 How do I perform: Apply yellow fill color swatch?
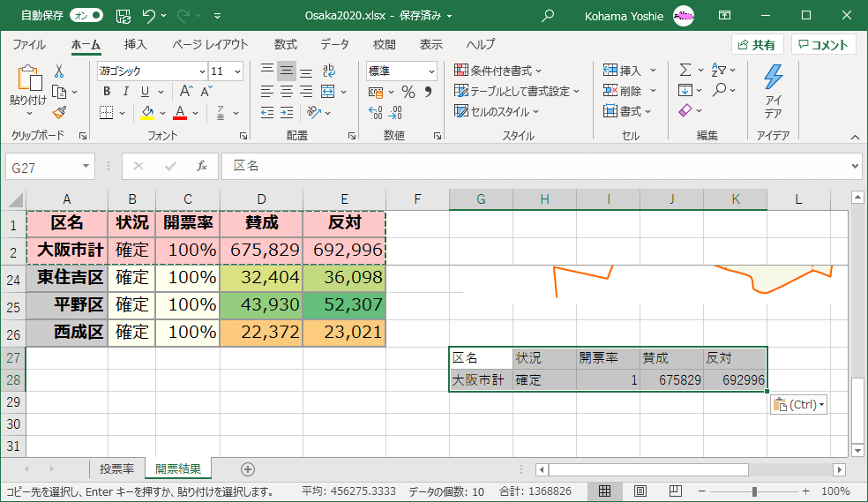147,113
